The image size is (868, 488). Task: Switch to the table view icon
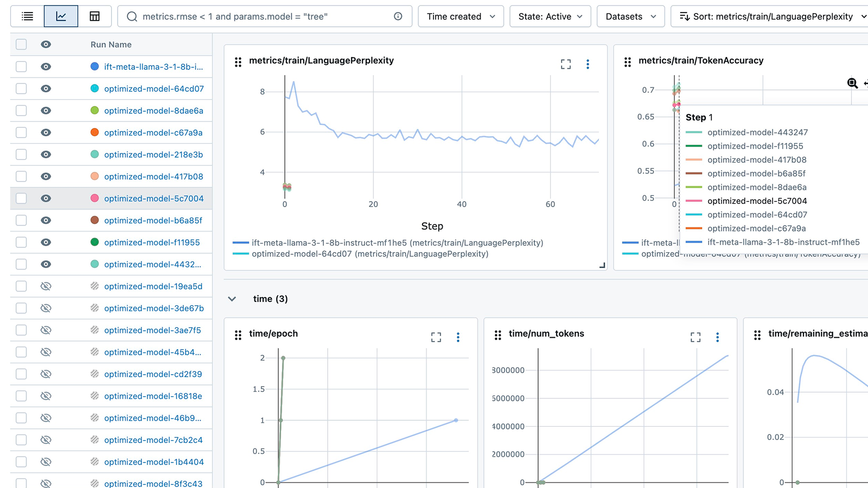pos(95,16)
